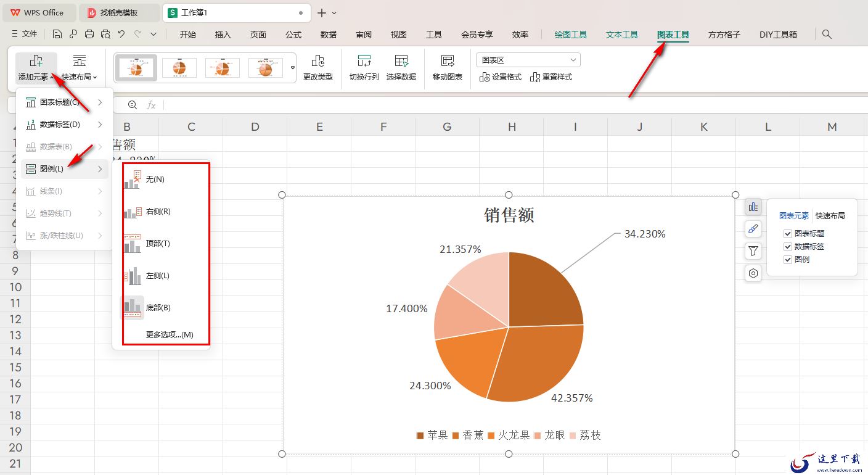Select column H header
The image size is (868, 475).
(x=512, y=126)
